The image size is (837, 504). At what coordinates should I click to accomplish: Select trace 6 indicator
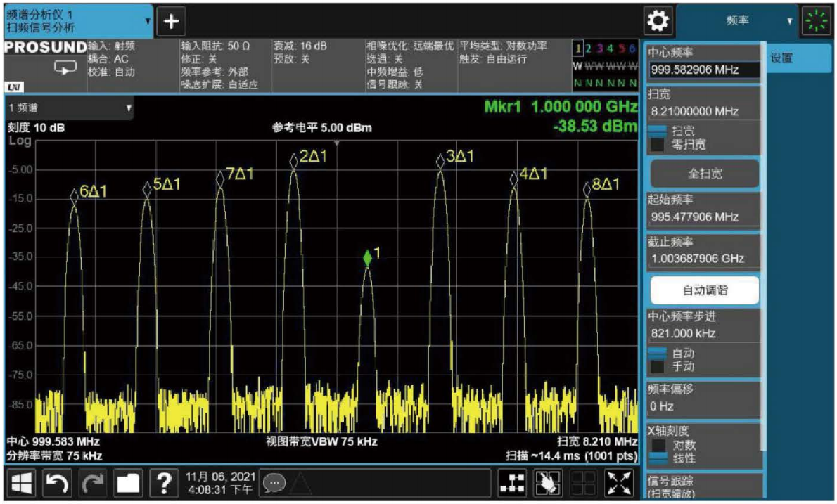[632, 49]
